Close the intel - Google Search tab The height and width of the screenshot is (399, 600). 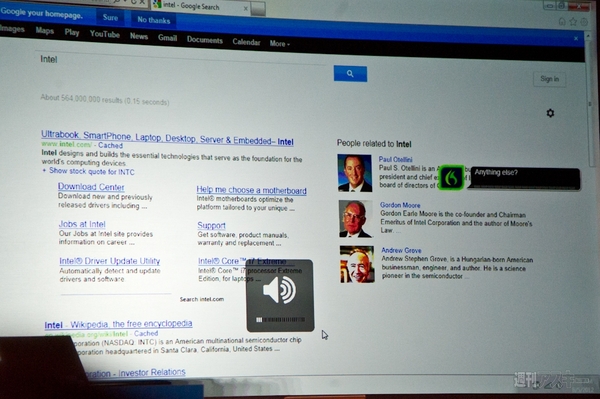245,8
